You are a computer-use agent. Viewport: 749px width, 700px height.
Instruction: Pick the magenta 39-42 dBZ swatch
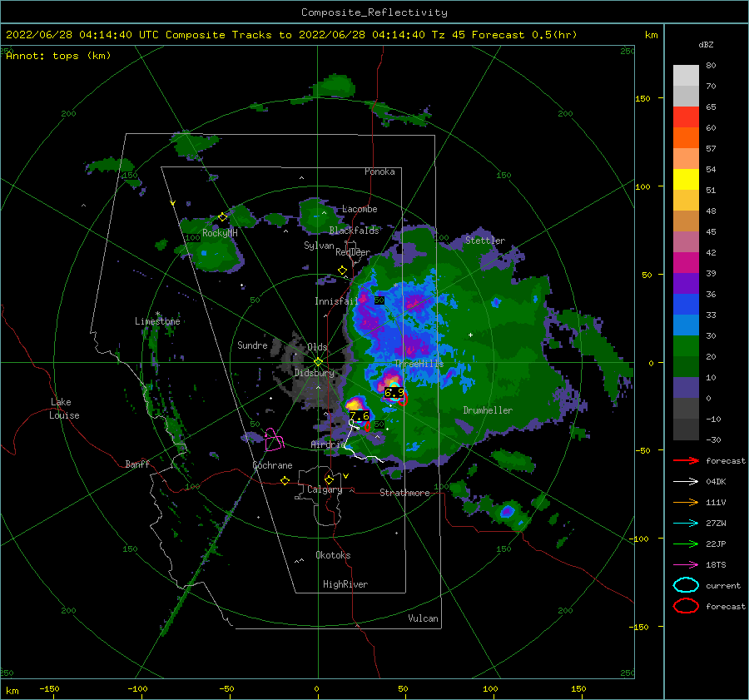click(x=686, y=263)
